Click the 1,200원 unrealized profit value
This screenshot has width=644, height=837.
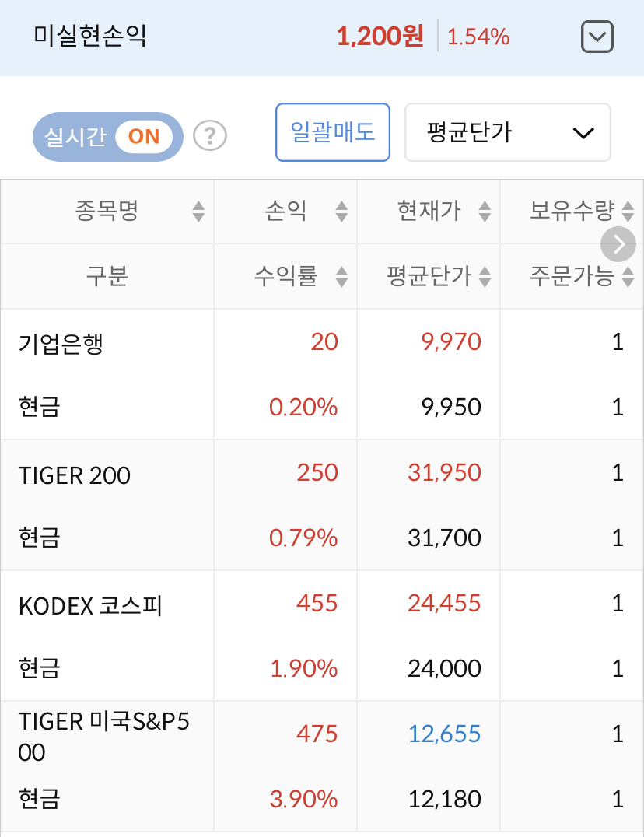pyautogui.click(x=380, y=37)
